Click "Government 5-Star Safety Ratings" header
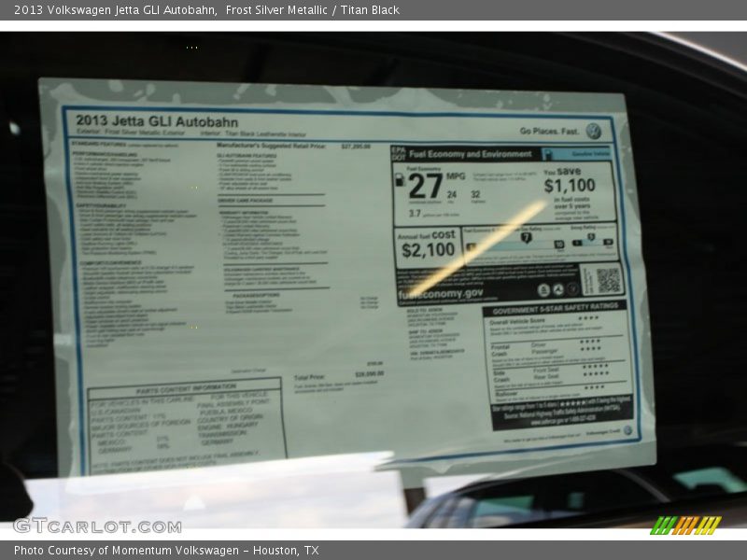 tap(555, 309)
